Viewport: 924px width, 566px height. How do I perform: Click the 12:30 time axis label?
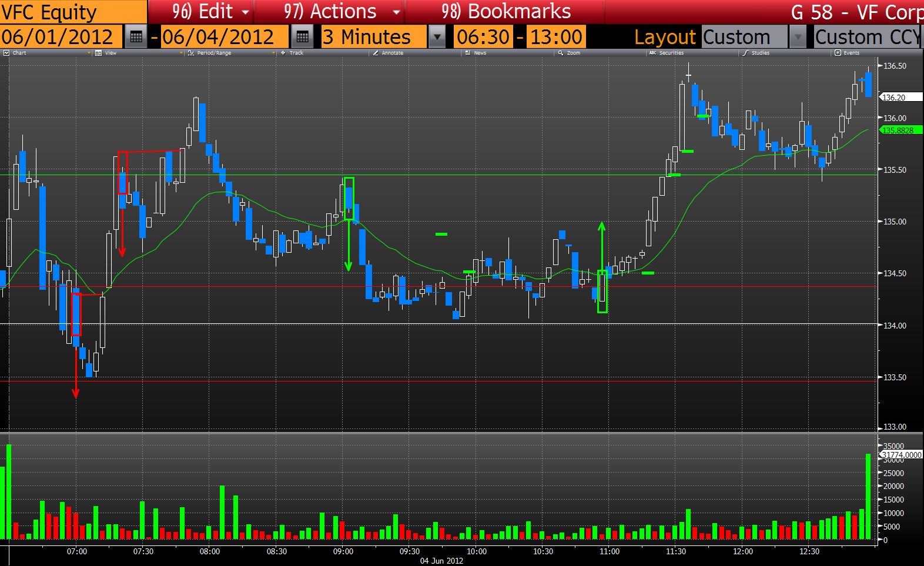[x=809, y=551]
